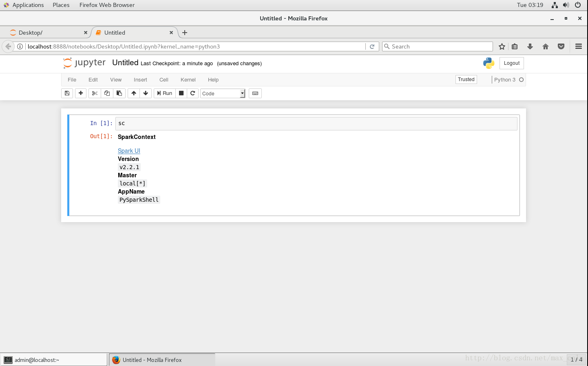This screenshot has width=588, height=366.
Task: Reload the current page
Action: click(372, 46)
